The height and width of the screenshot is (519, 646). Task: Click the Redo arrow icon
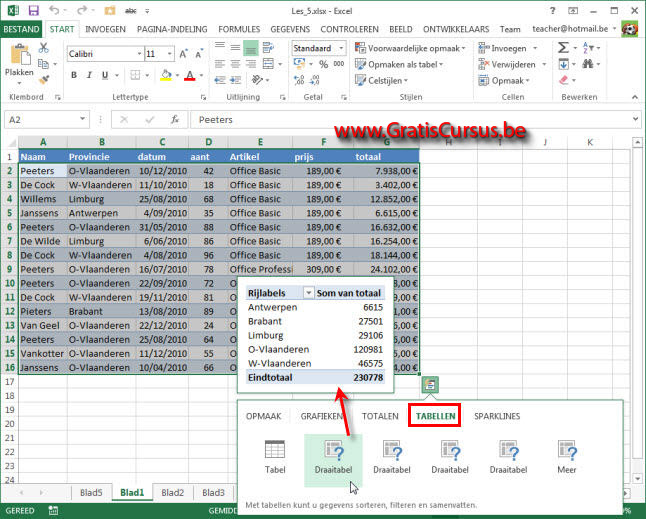(x=82, y=11)
